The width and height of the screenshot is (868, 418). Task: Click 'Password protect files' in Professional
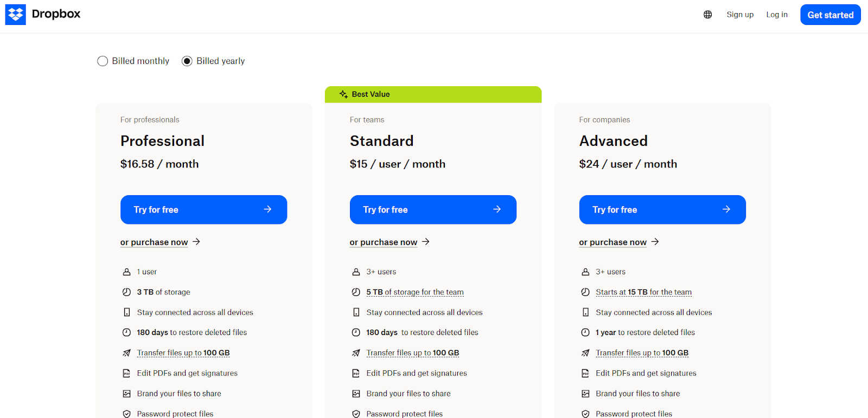[175, 414]
